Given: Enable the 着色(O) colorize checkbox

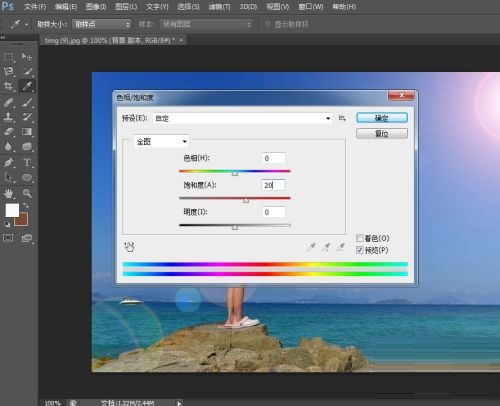Looking at the screenshot, I should pos(360,238).
